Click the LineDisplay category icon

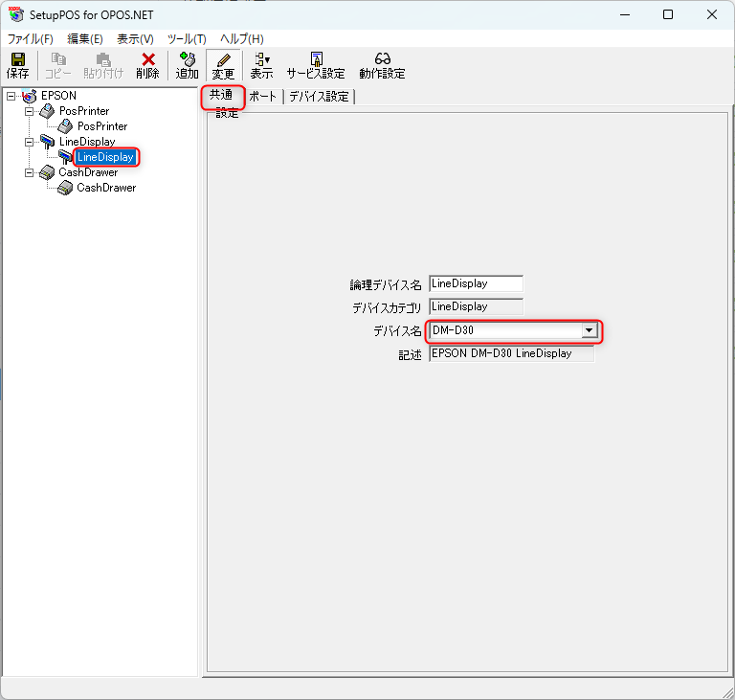click(x=47, y=141)
